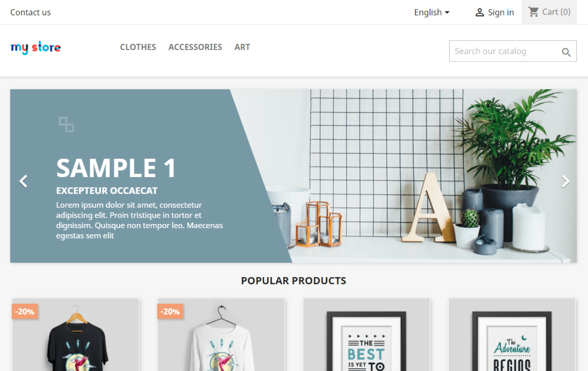Image resolution: width=588 pixels, height=371 pixels.
Task: Click the Contact us link
Action: (x=30, y=12)
